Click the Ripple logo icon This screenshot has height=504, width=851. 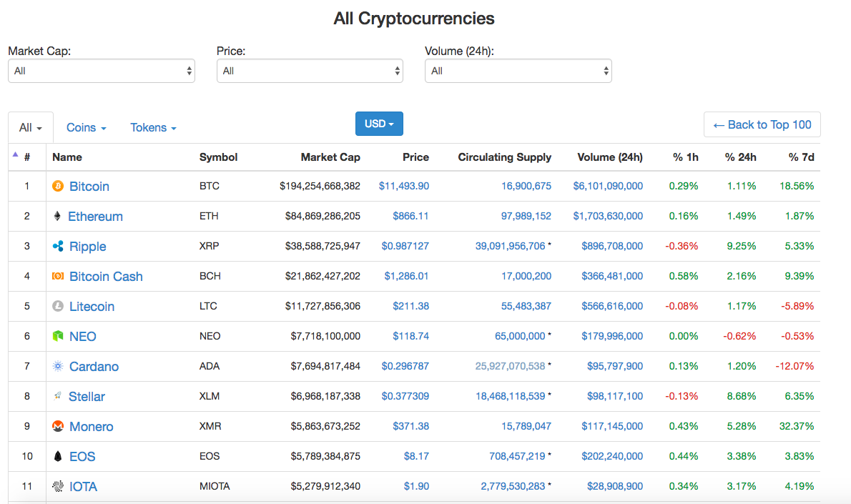(57, 246)
